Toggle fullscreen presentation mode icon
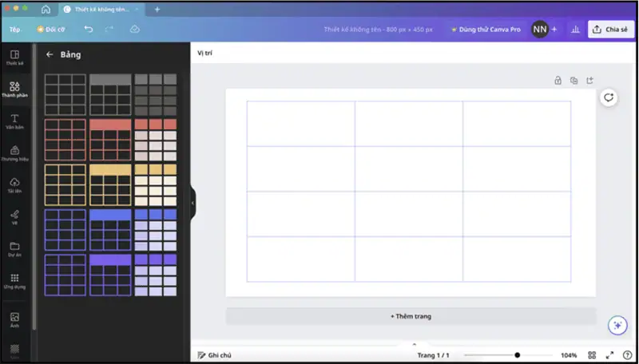 coord(609,355)
